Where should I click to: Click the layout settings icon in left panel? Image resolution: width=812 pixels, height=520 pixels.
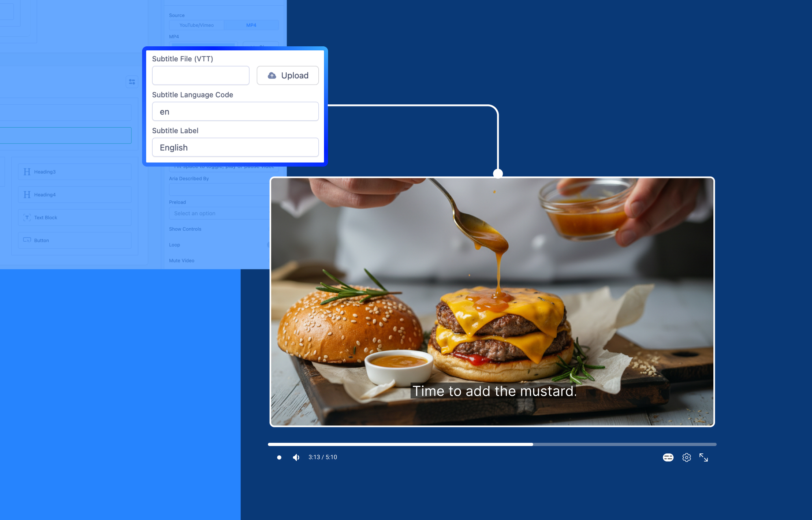132,82
